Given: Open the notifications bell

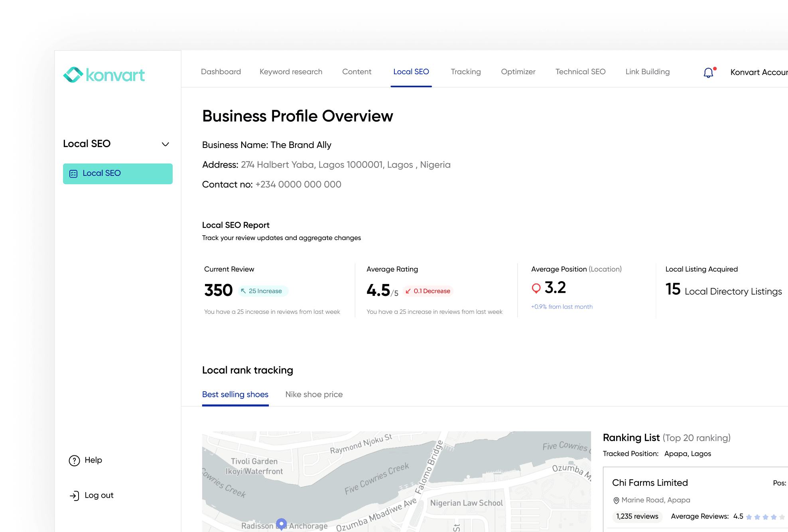Looking at the screenshot, I should 709,73.
